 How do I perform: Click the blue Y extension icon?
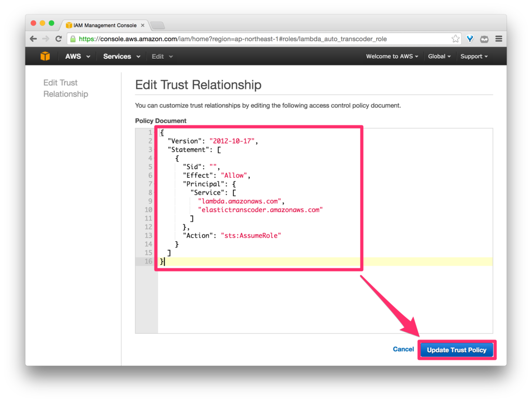[x=470, y=38]
